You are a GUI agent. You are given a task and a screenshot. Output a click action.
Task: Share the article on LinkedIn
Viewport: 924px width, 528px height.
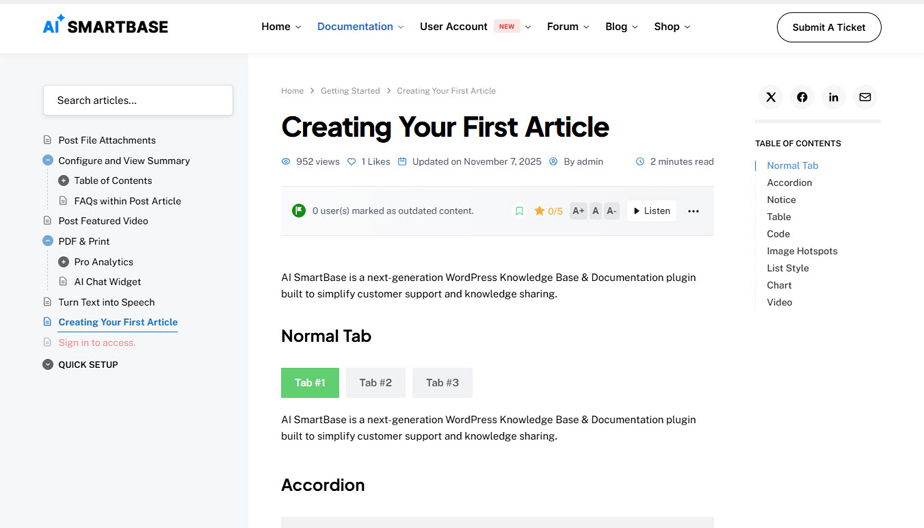click(833, 97)
